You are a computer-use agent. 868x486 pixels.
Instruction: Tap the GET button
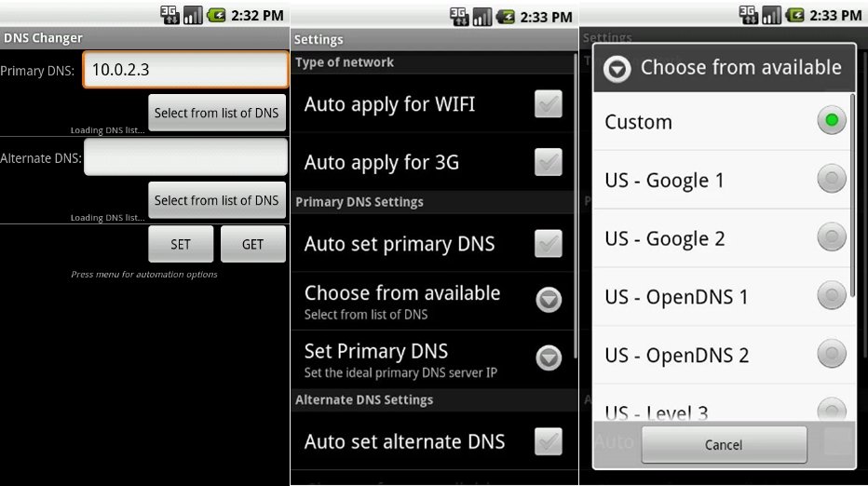click(253, 244)
